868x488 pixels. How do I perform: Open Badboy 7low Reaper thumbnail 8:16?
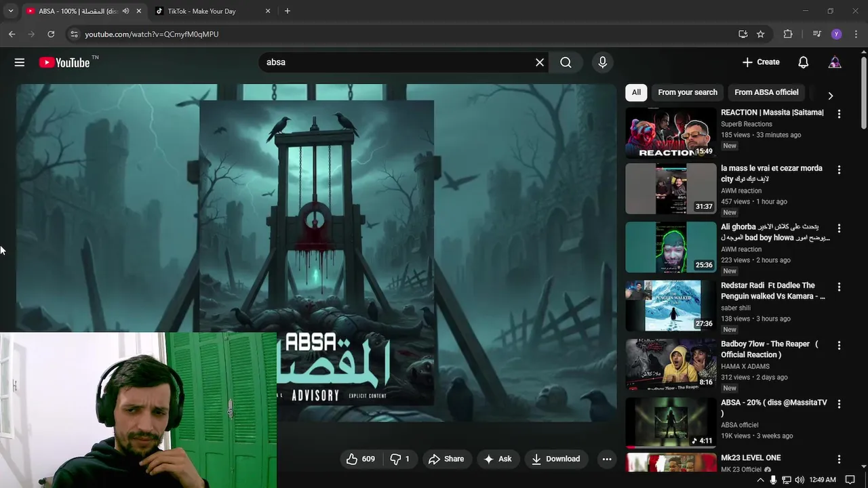pyautogui.click(x=671, y=365)
